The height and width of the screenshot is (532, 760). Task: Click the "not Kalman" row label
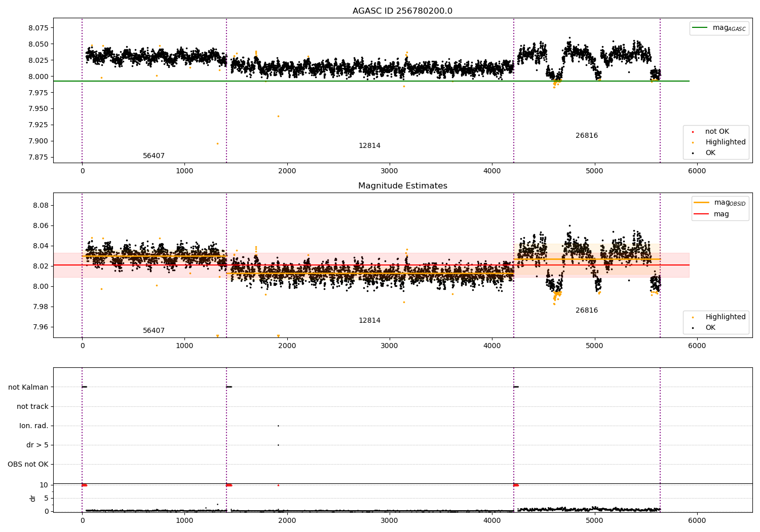coord(28,388)
